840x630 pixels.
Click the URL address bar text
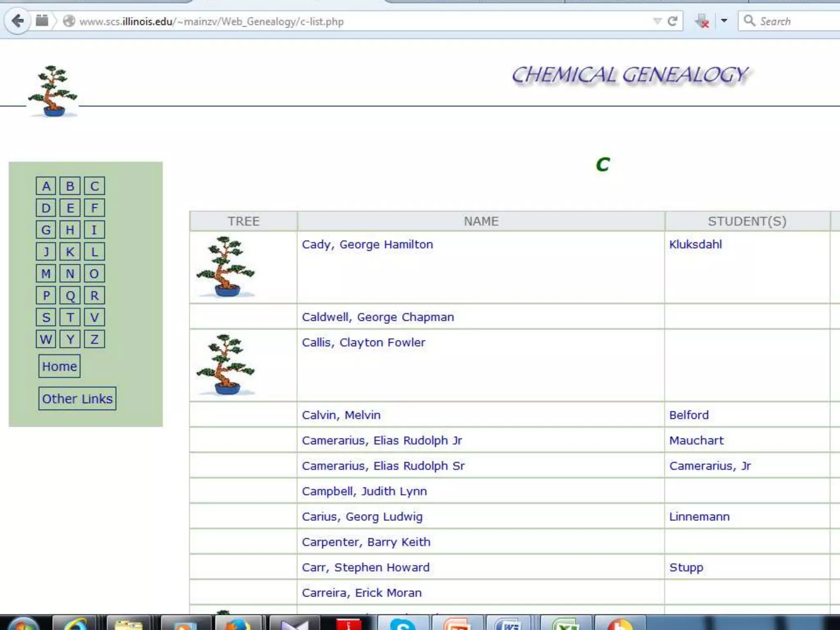pyautogui.click(x=211, y=21)
